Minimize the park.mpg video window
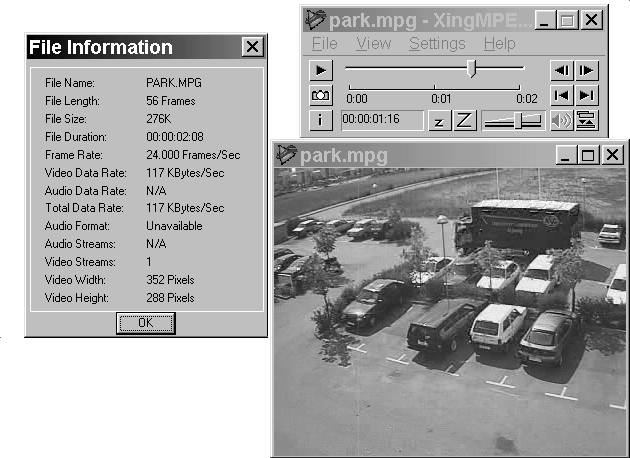The width and height of the screenshot is (630, 458). point(566,155)
